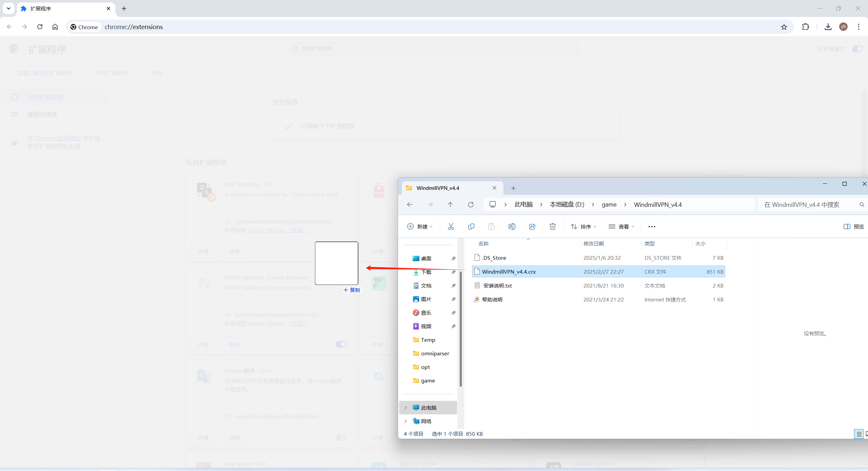Click the Share icon in Explorer toolbar
868x471 pixels.
click(532, 227)
